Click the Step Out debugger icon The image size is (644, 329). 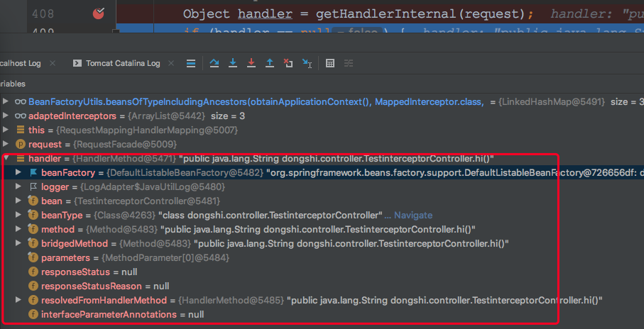click(269, 63)
